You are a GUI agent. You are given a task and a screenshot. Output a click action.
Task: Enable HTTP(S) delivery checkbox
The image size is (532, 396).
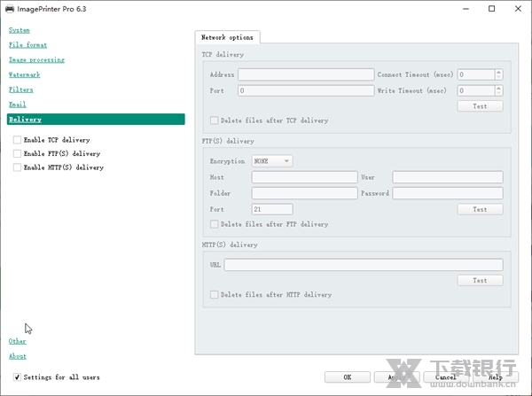17,167
